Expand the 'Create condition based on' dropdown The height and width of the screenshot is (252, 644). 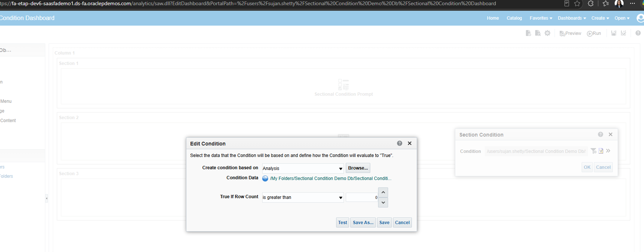click(303, 168)
